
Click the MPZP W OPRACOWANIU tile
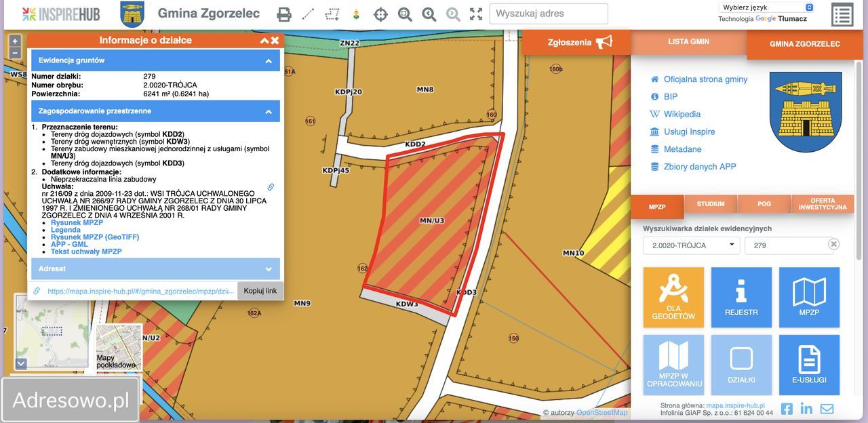pyautogui.click(x=673, y=365)
